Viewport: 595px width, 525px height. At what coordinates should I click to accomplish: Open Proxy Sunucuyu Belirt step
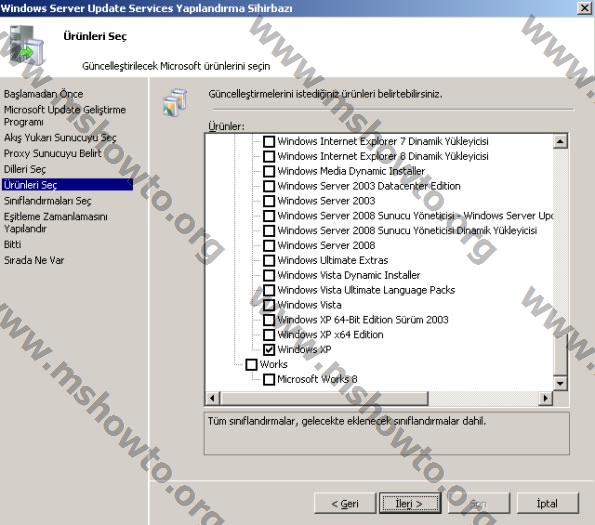click(x=52, y=153)
